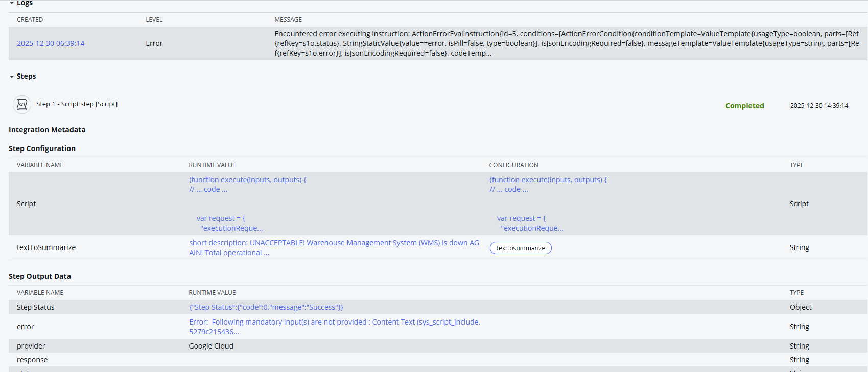Click the Script step icon in Step 1

point(21,104)
